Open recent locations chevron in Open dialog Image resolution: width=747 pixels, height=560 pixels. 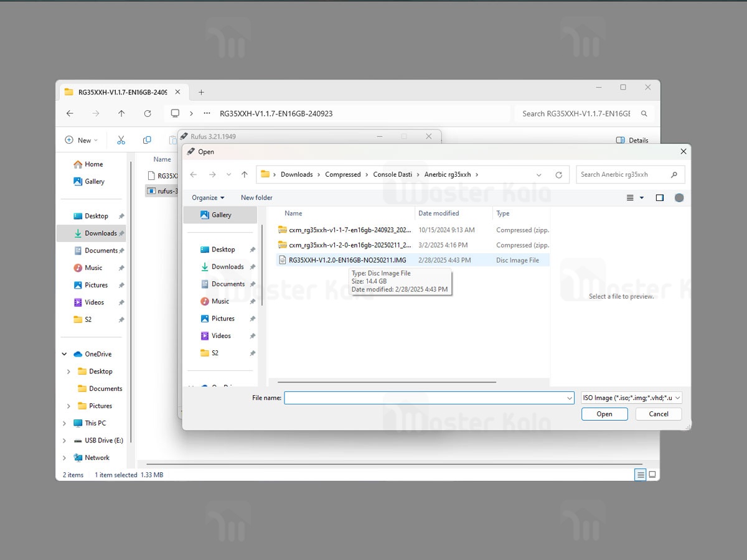[x=228, y=175]
